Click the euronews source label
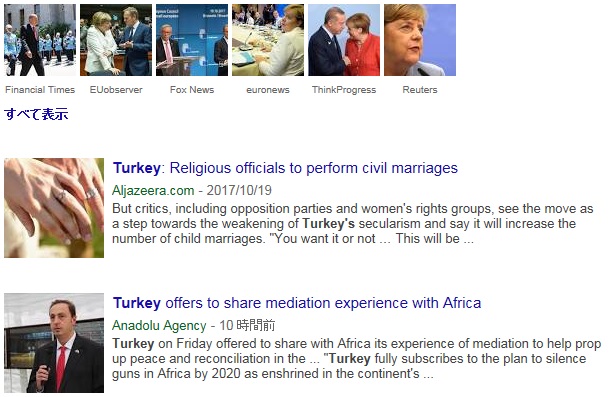 pos(268,90)
